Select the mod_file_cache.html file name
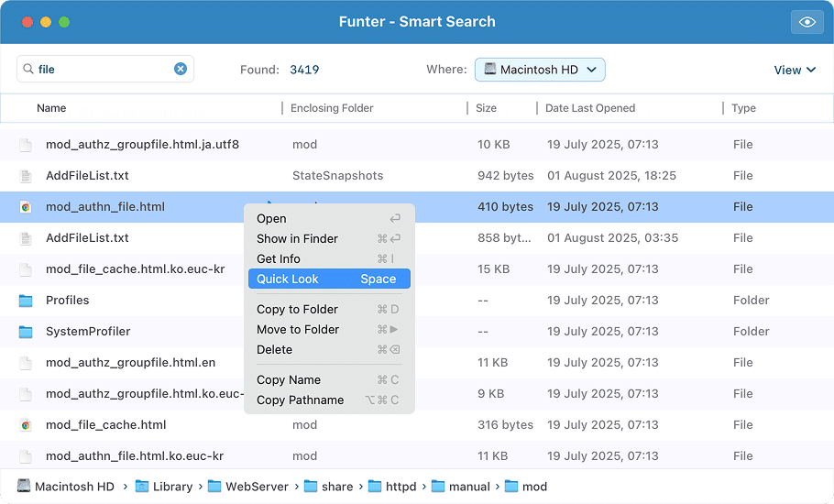This screenshot has height=504, width=834. [x=105, y=425]
